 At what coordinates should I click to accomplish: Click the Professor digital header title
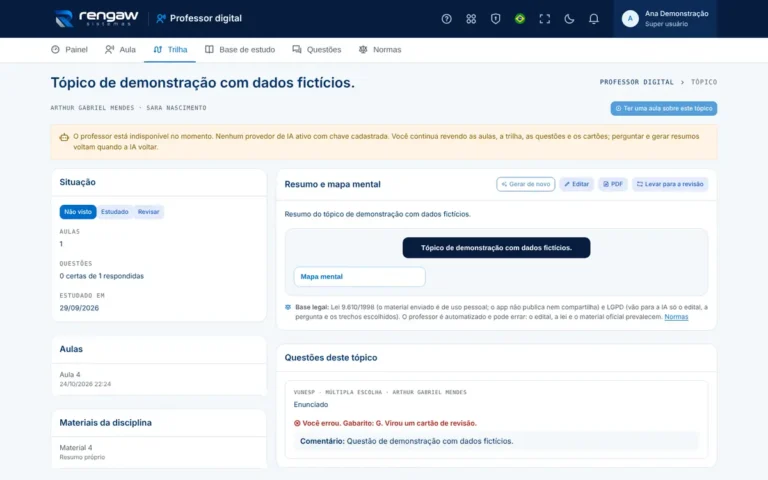199,19
